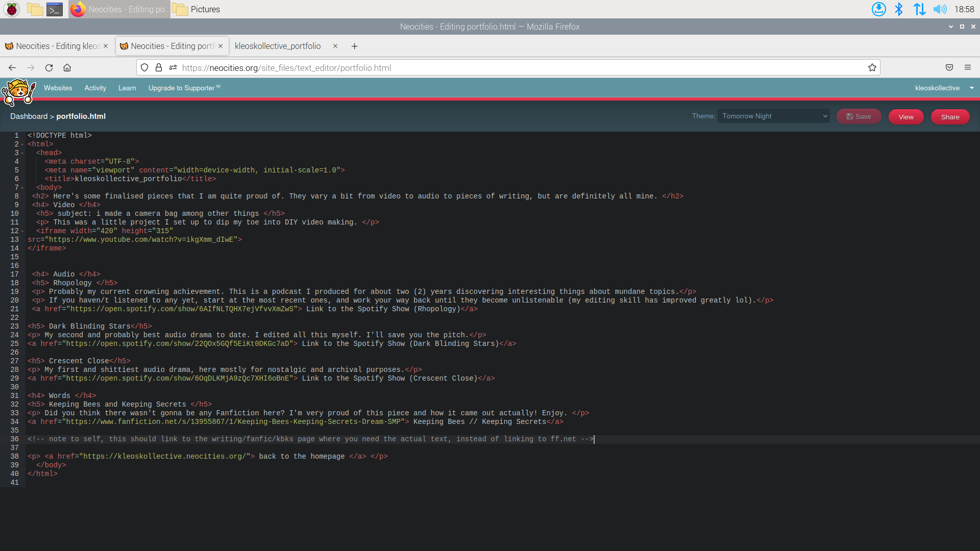Click the clock showing 18:58

click(x=964, y=9)
